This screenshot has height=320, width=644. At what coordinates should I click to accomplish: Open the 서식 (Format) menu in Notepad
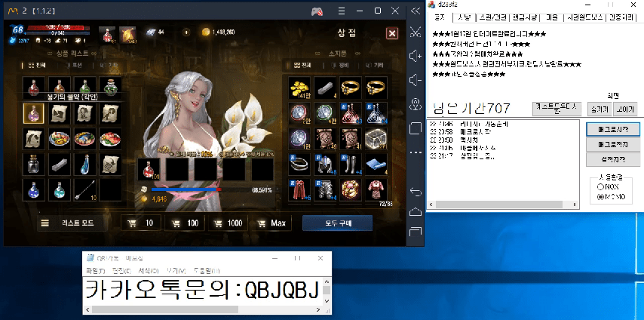click(x=149, y=271)
